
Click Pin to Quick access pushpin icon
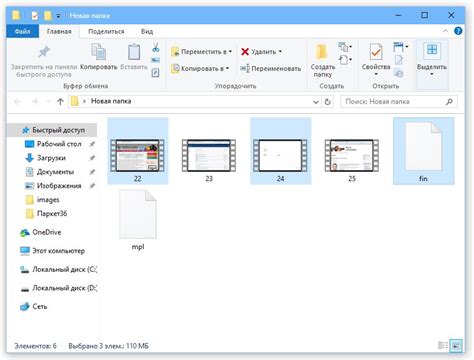pyautogui.click(x=44, y=52)
